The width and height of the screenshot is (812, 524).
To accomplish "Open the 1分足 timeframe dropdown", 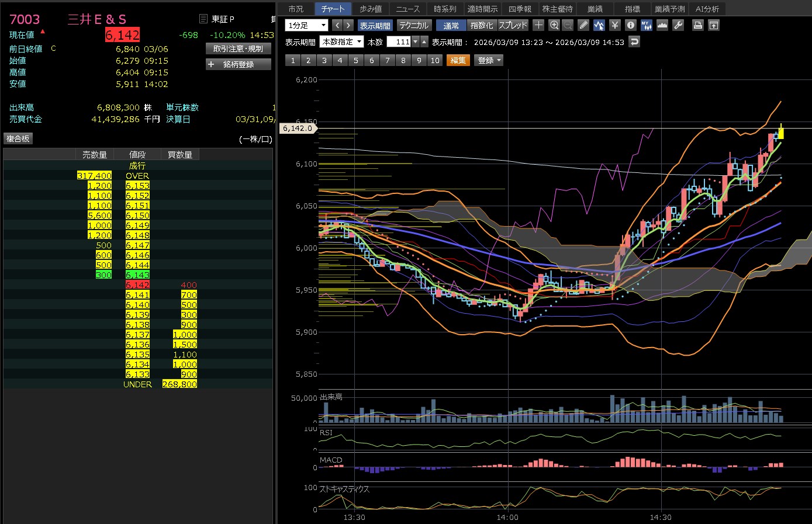I will (x=306, y=25).
